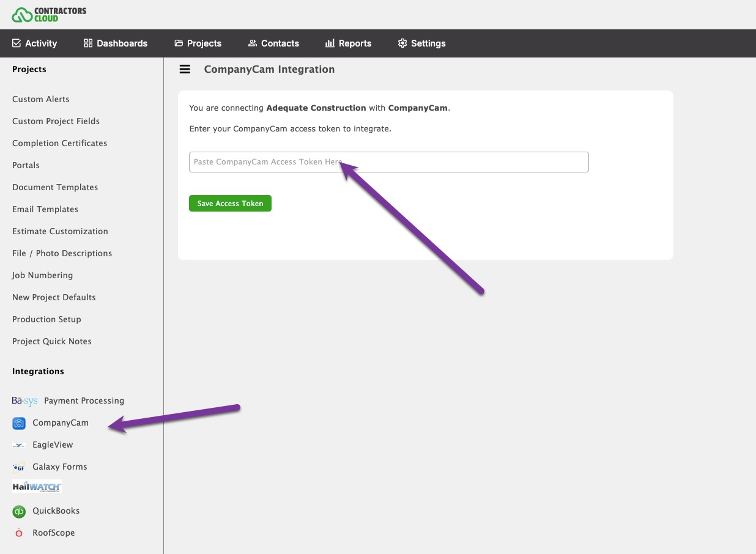The image size is (756, 554).
Task: Click the QuickBooks green icon
Action: [19, 511]
